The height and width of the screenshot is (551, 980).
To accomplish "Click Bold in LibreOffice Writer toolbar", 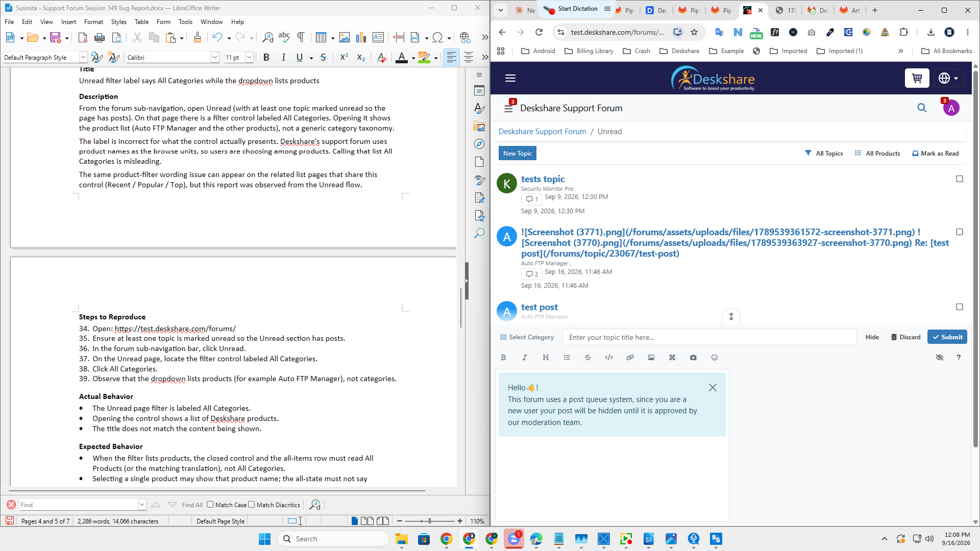I will 266,58.
